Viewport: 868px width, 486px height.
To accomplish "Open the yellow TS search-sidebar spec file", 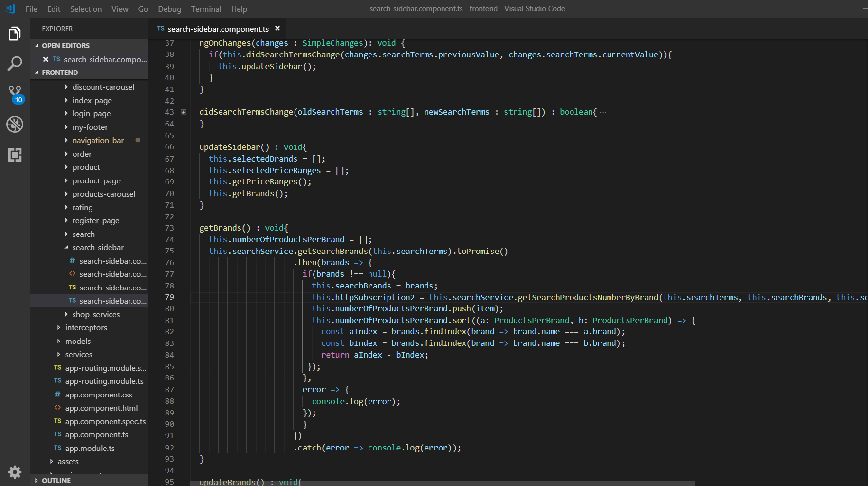I will pos(112,288).
